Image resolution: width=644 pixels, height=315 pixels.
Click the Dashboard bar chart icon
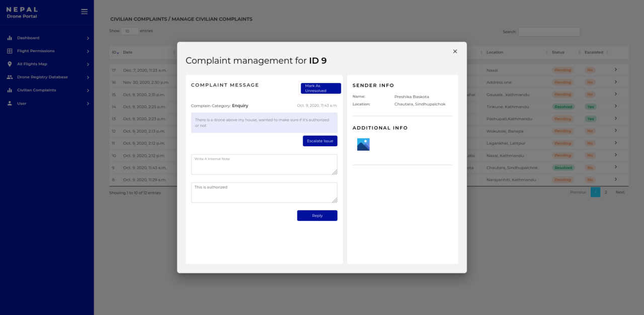10,38
